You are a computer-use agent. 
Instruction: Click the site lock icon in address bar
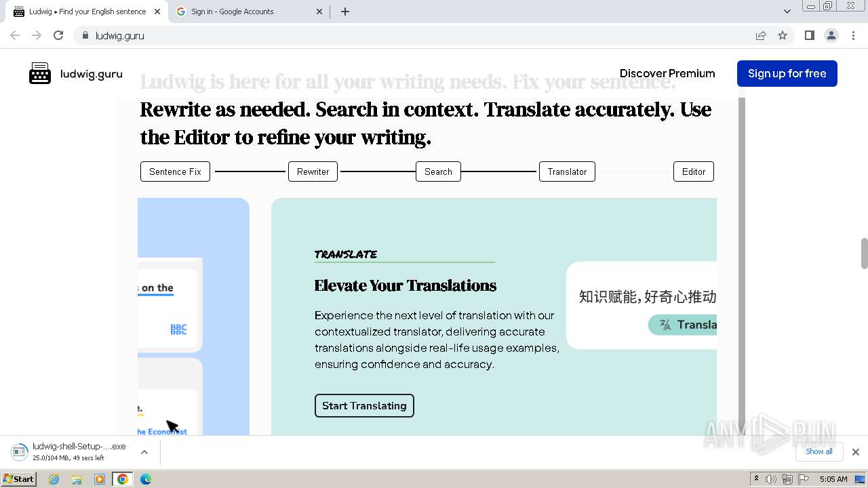(85, 35)
